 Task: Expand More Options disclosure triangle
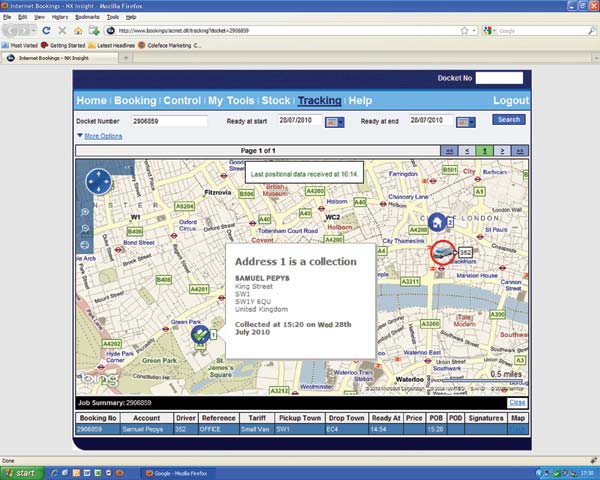[80, 136]
